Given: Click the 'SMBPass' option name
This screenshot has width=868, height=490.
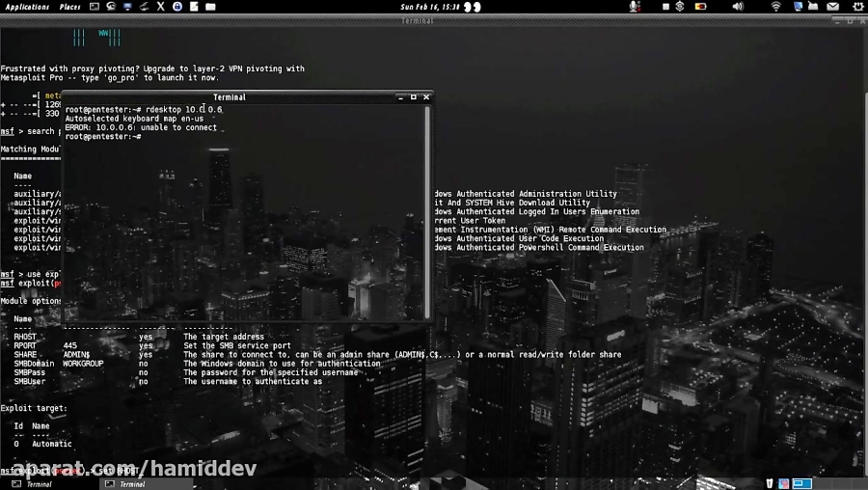Looking at the screenshot, I should pyautogui.click(x=29, y=372).
